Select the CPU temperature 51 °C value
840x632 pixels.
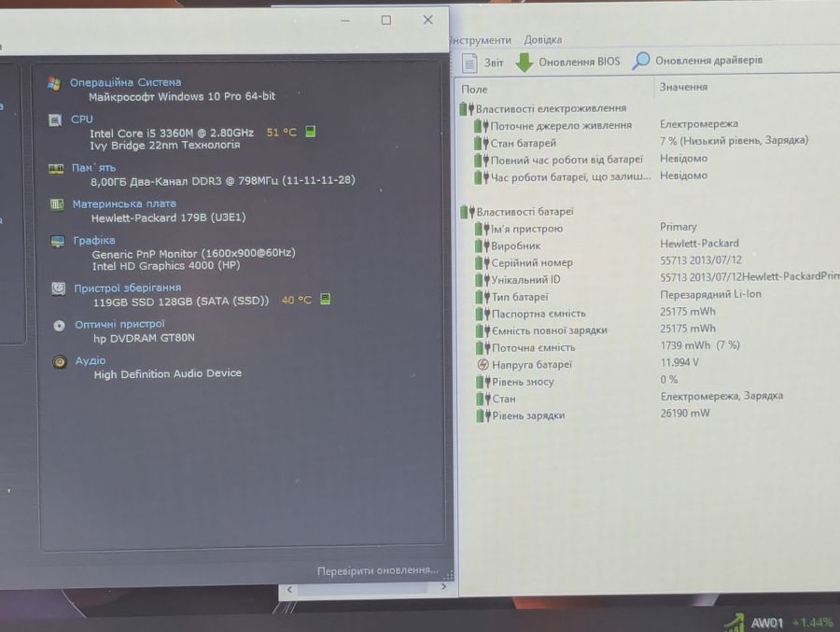(281, 132)
